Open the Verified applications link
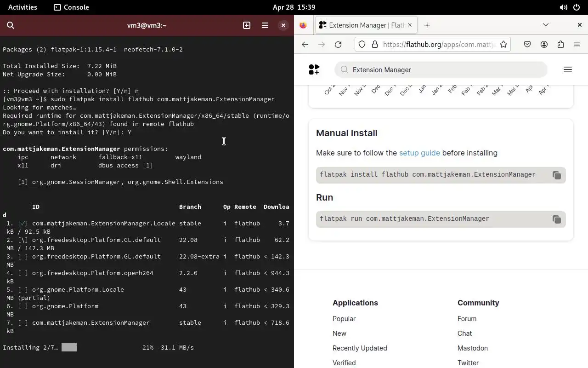This screenshot has height=368, width=588. [x=344, y=362]
